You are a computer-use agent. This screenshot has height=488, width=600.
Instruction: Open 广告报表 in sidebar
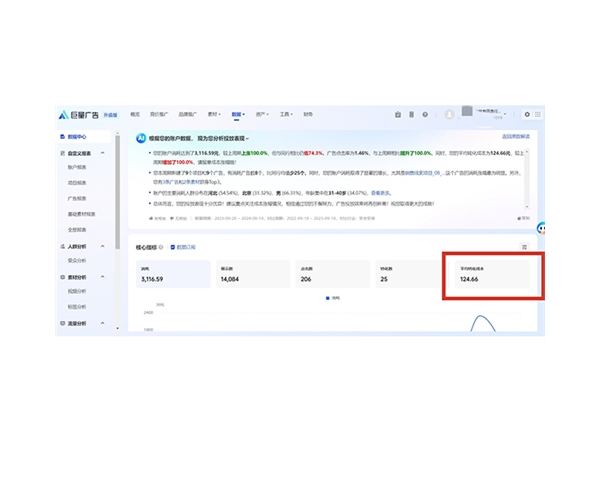pos(77,198)
